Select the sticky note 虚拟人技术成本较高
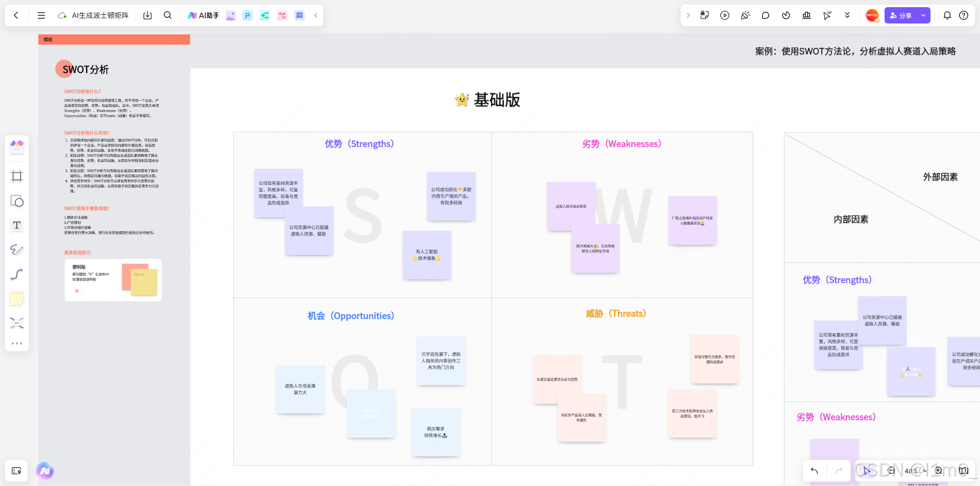 571,206
